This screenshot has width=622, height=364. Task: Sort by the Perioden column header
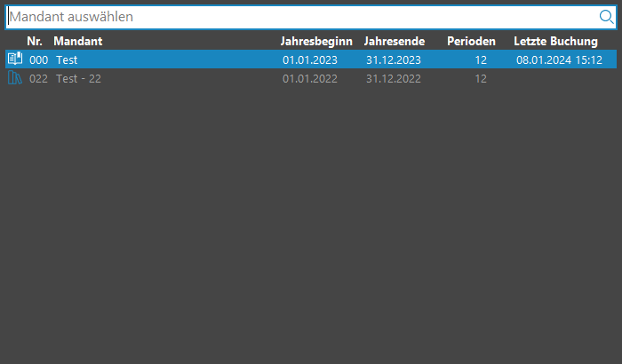click(471, 41)
